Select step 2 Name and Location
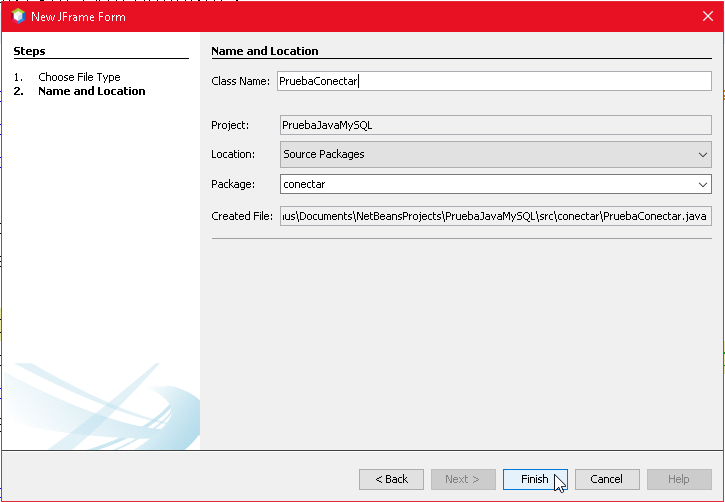This screenshot has width=725, height=502. click(92, 91)
